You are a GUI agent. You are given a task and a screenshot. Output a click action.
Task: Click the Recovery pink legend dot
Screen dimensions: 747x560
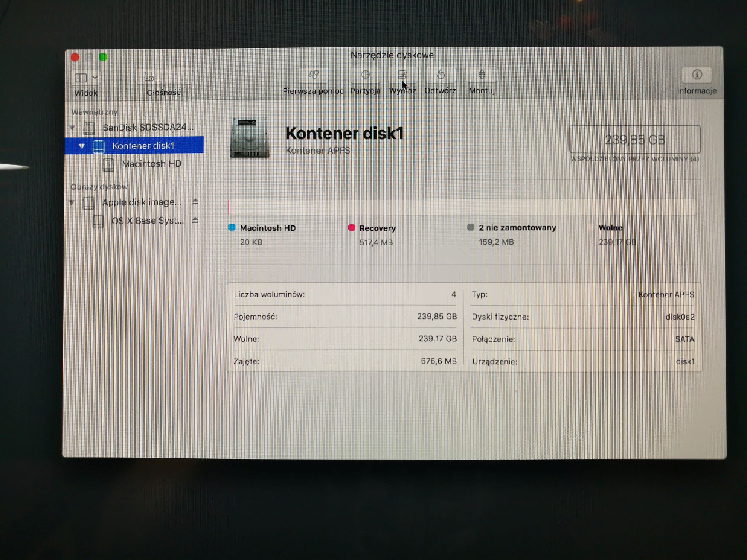(x=351, y=228)
